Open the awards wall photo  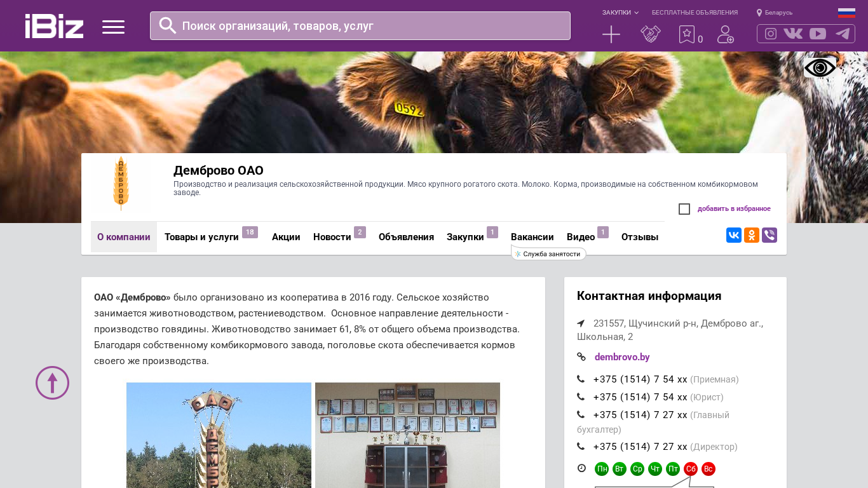click(x=407, y=435)
